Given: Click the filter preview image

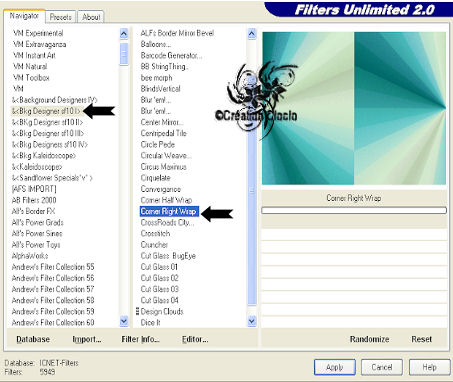Looking at the screenshot, I should 354,108.
